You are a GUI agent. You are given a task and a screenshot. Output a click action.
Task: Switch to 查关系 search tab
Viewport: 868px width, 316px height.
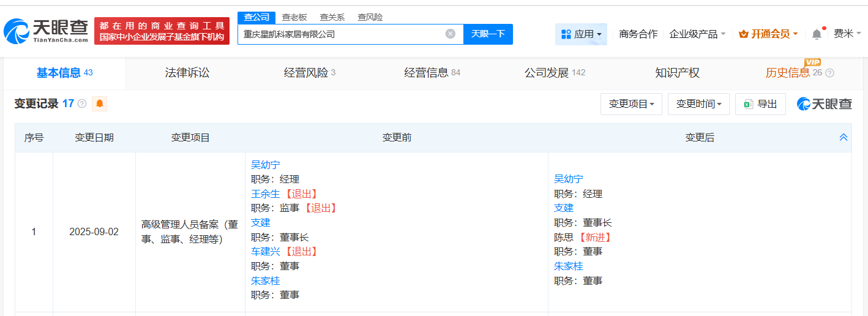point(332,17)
